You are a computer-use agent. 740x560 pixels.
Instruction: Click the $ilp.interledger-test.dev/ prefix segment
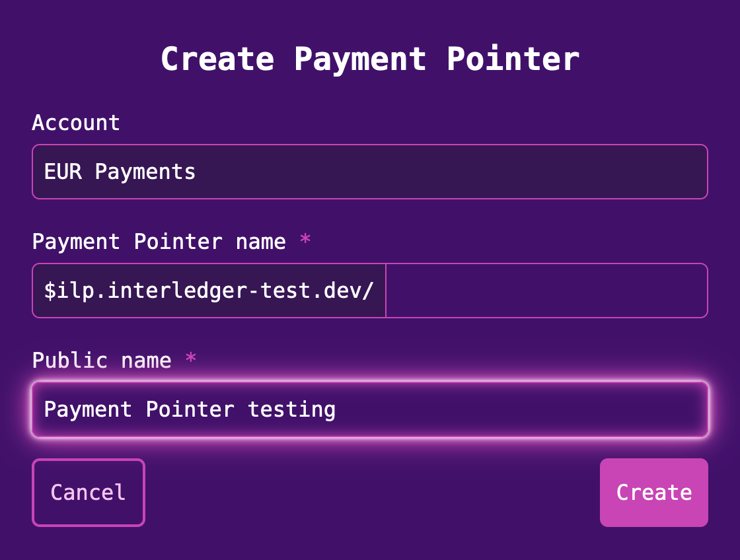[x=209, y=291]
